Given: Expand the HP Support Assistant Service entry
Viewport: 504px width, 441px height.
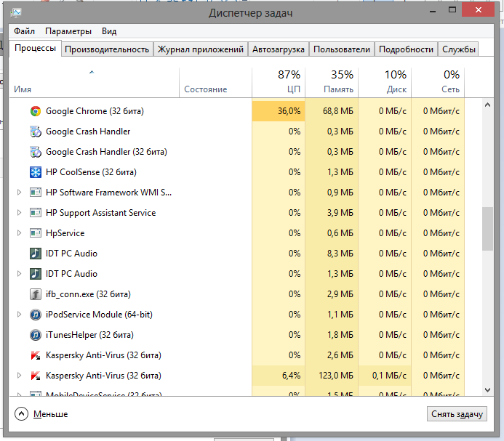Looking at the screenshot, I should click(20, 213).
